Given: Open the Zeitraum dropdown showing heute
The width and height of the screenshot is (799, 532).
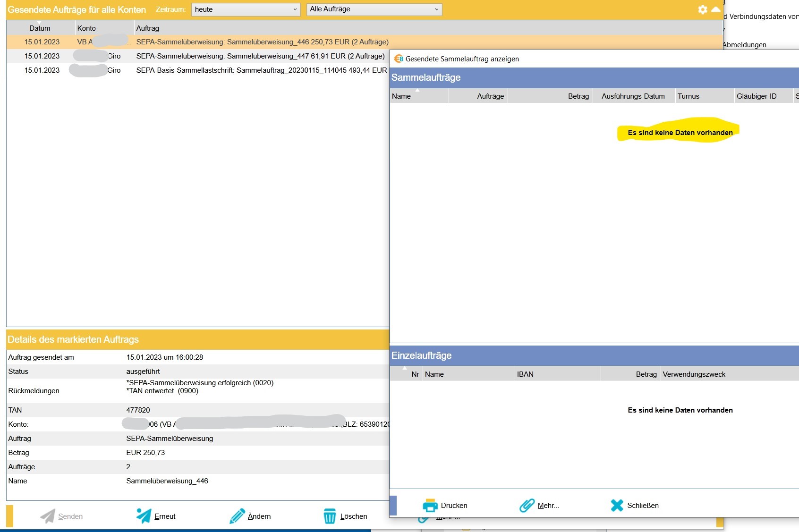Looking at the screenshot, I should (246, 9).
